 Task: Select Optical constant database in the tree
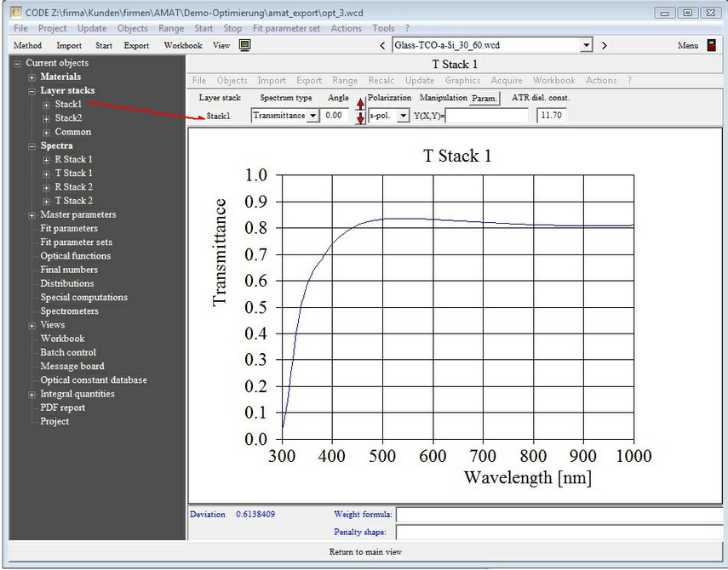94,379
